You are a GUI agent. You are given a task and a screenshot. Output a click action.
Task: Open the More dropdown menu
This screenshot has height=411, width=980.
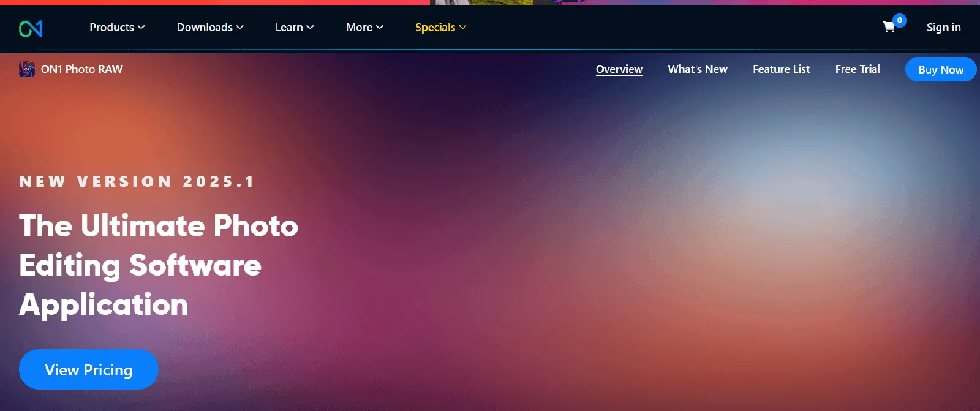pyautogui.click(x=364, y=28)
